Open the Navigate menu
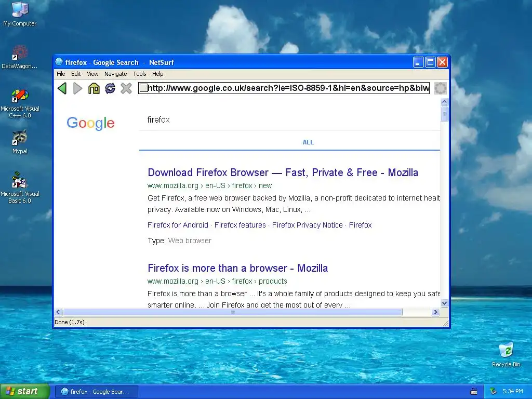Image resolution: width=532 pixels, height=399 pixels. pos(116,74)
